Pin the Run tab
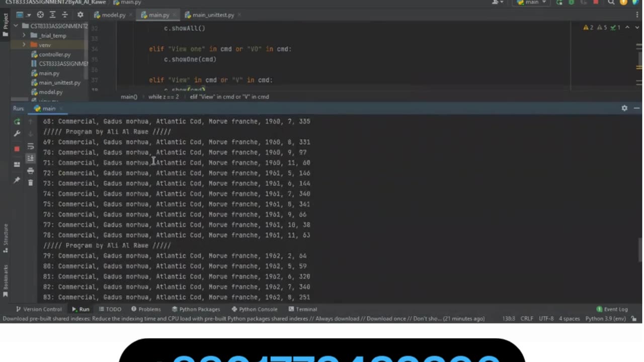The height and width of the screenshot is (362, 644). pyautogui.click(x=17, y=180)
